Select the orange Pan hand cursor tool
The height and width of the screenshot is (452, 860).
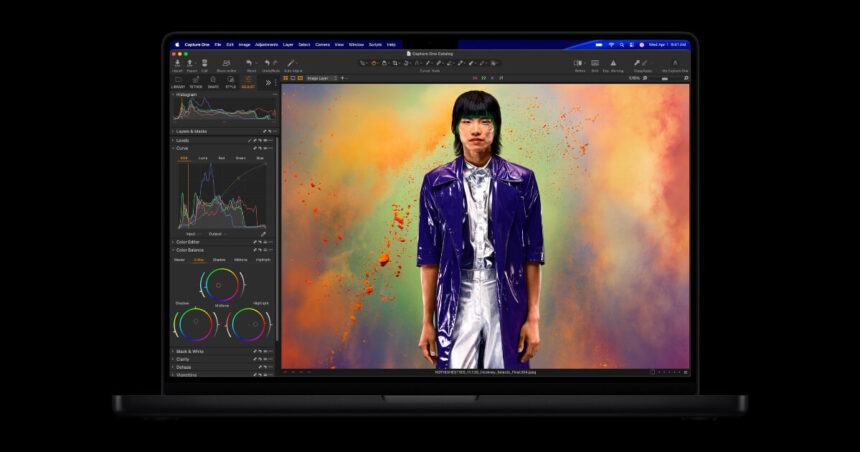point(374,63)
